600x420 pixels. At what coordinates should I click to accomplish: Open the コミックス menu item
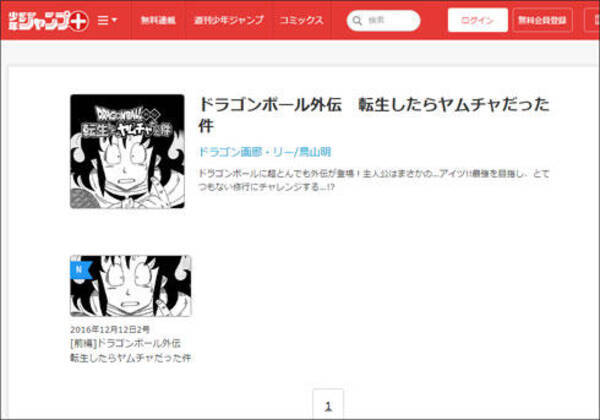[301, 20]
